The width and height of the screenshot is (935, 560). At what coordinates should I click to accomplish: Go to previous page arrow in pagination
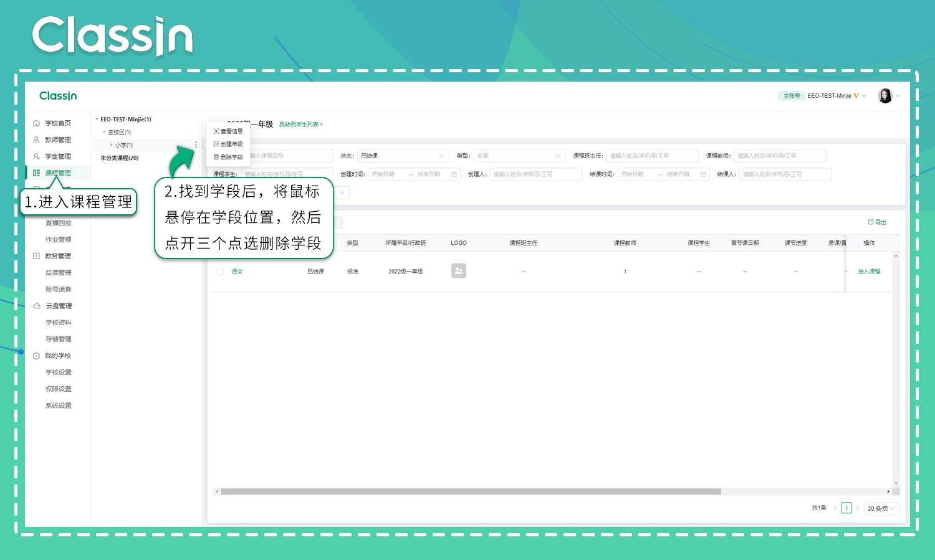[835, 508]
